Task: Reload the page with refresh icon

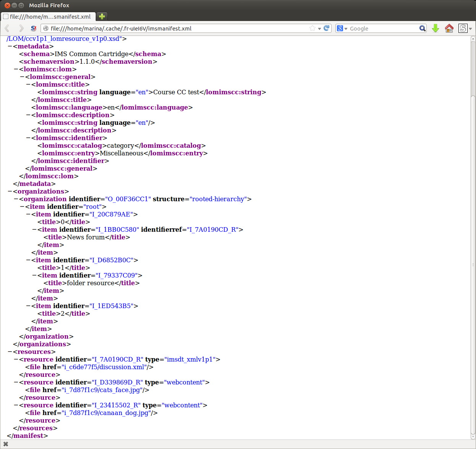Action: coord(327,28)
